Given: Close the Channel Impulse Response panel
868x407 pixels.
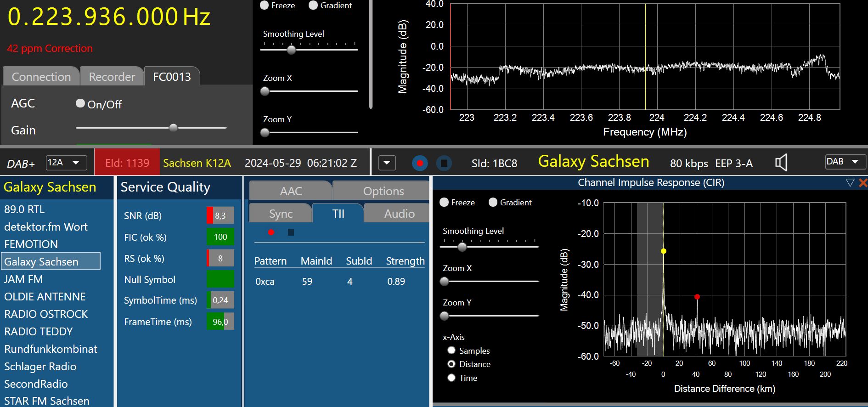Looking at the screenshot, I should (x=862, y=183).
